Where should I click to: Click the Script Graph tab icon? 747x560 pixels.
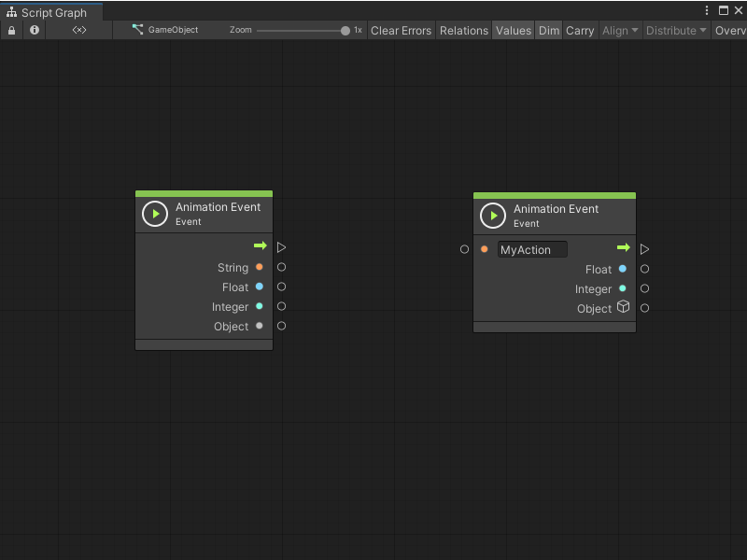coord(10,13)
